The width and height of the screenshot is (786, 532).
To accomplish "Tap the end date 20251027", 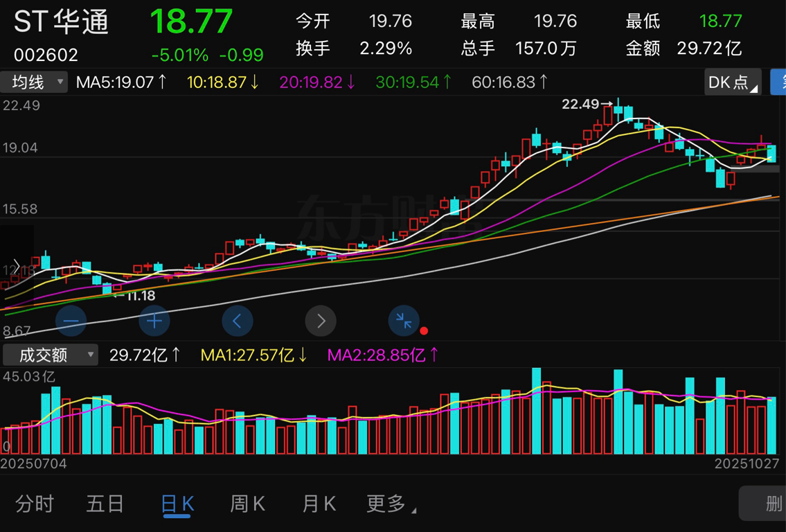I will coord(747,463).
